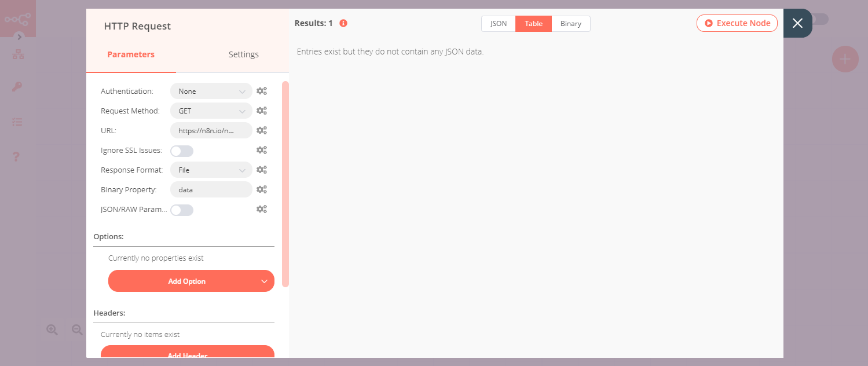Open the Response Format dropdown
868x366 pixels.
pos(211,170)
